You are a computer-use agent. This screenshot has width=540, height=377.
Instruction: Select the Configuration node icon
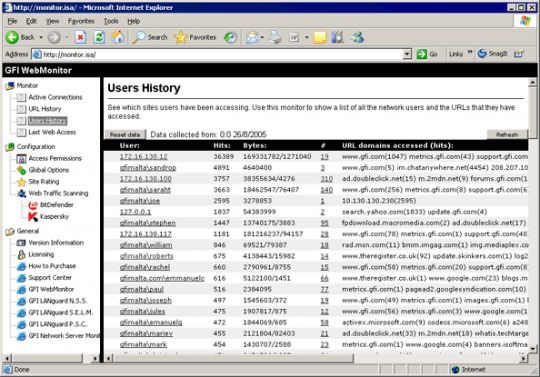pyautogui.click(x=10, y=147)
